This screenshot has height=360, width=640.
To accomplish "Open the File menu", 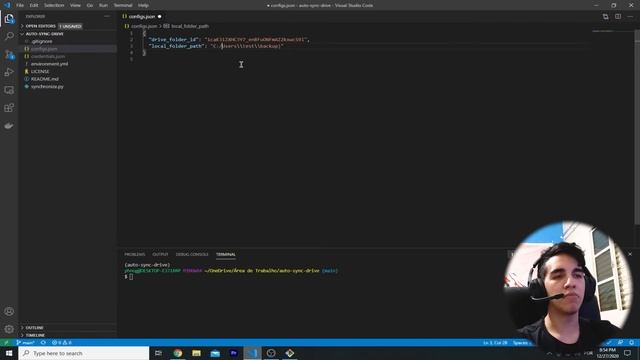I will pyautogui.click(x=20, y=5).
